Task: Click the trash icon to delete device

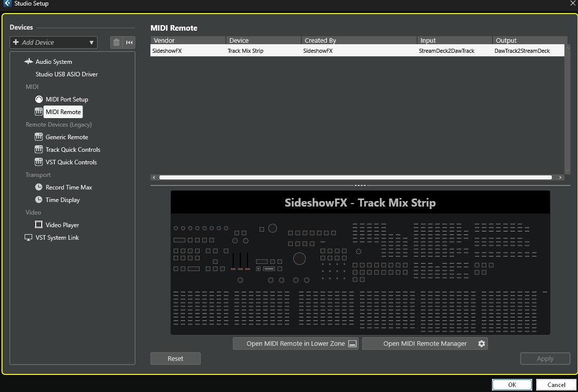Action: click(x=116, y=43)
